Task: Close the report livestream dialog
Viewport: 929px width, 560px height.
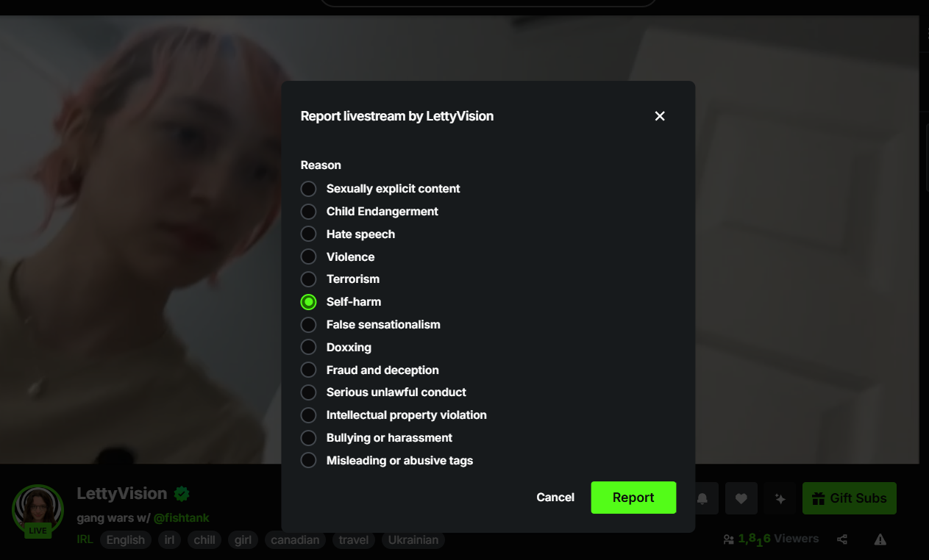Action: (660, 116)
